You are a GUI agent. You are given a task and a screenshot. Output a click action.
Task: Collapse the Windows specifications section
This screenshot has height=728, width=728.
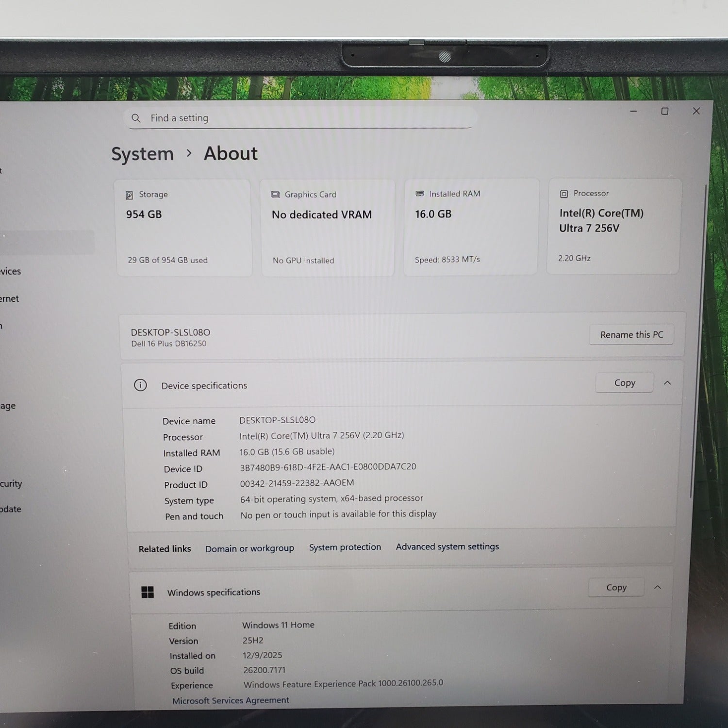click(x=658, y=587)
